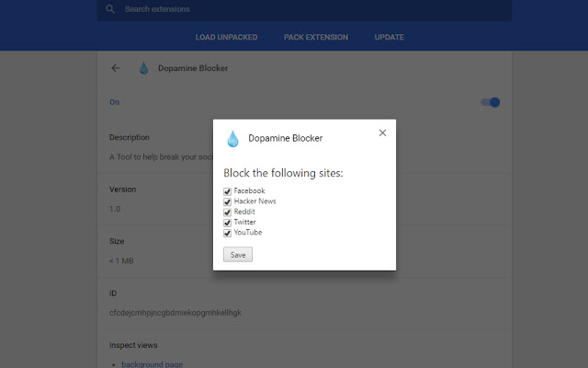Click the Facebook label text
The width and height of the screenshot is (588, 368).
(x=249, y=191)
